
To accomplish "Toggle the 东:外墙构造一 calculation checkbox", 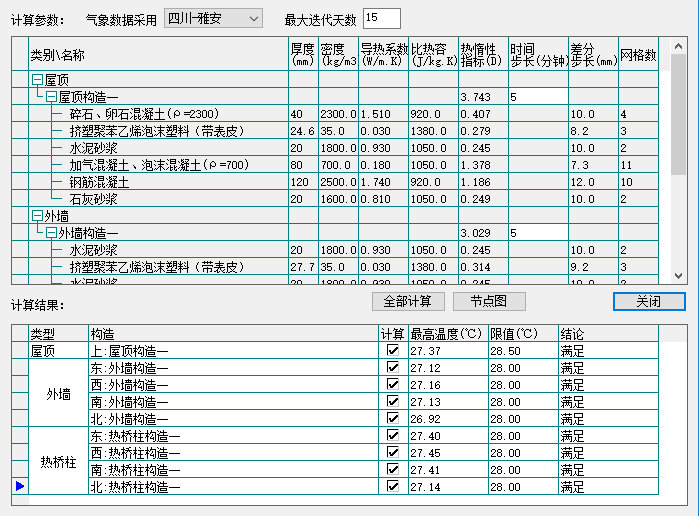I will 393,368.
